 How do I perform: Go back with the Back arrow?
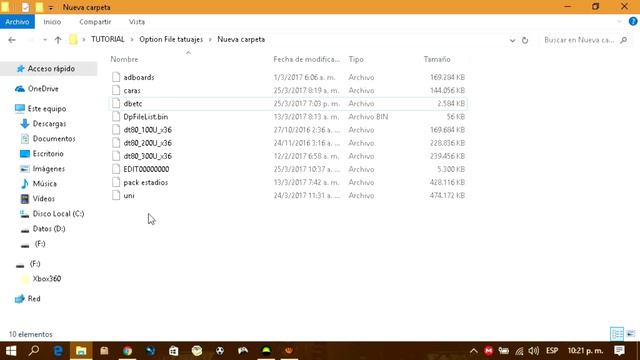[12, 40]
